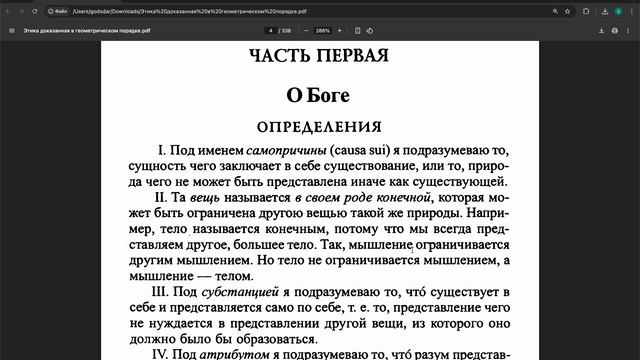
Task: Print the PDF document
Action: point(615,31)
